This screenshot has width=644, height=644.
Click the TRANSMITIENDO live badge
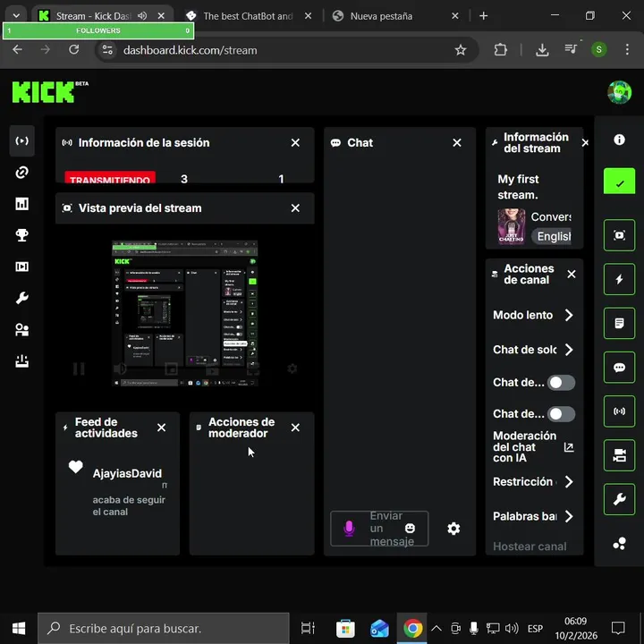110,177
